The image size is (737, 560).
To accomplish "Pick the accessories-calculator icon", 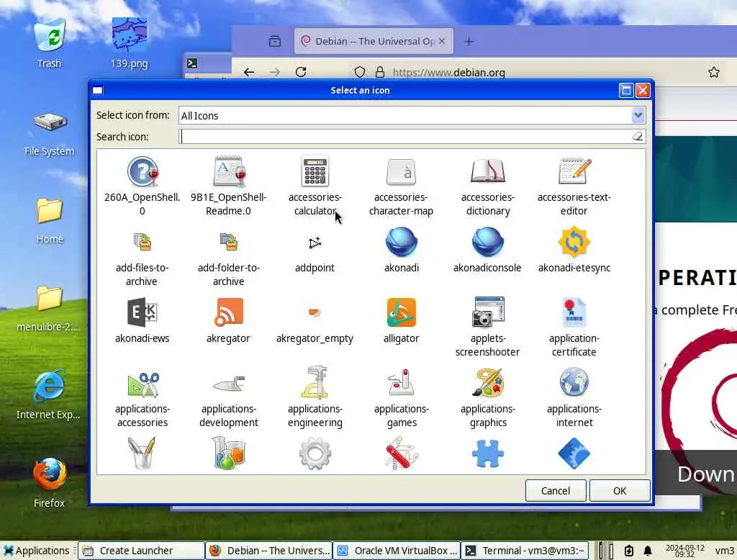I will 315,172.
